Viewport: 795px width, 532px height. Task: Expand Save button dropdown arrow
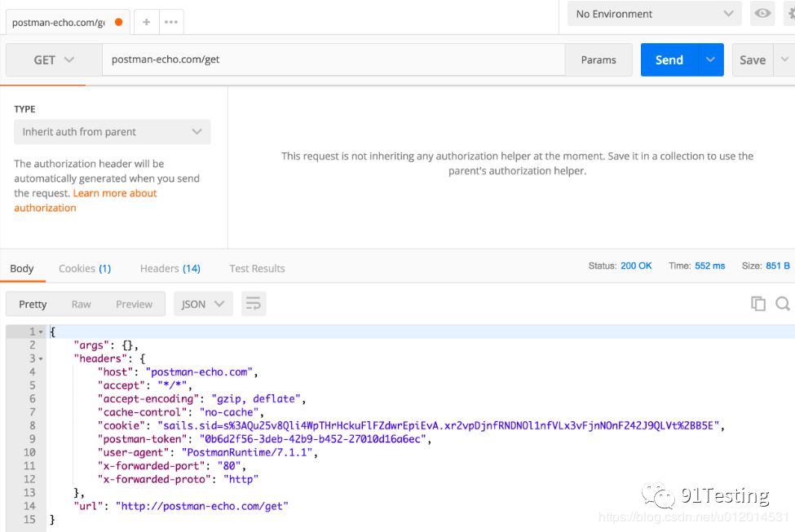point(784,59)
